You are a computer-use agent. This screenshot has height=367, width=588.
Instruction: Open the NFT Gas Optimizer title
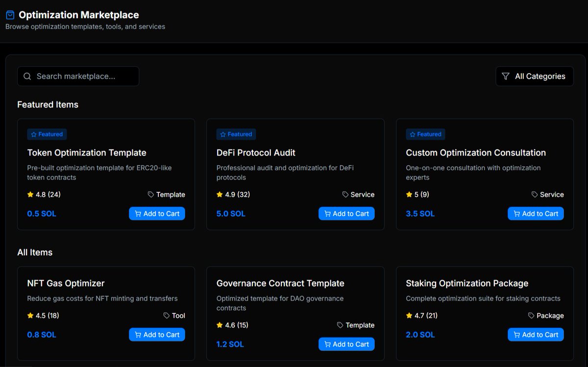(x=66, y=283)
